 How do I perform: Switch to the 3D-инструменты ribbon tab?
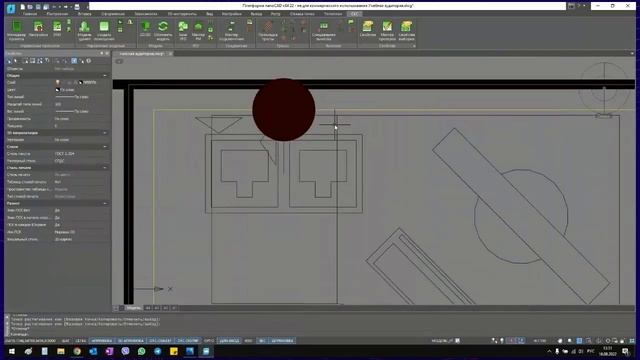[182, 14]
